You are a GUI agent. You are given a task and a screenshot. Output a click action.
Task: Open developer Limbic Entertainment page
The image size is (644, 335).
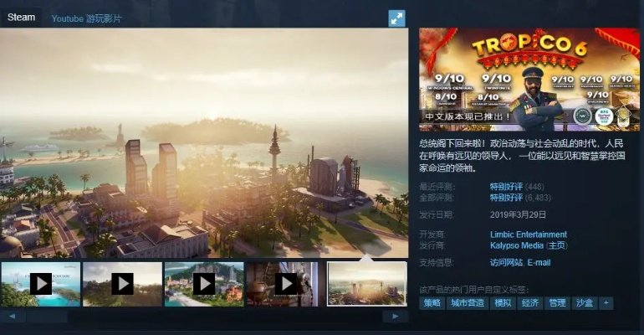529,234
